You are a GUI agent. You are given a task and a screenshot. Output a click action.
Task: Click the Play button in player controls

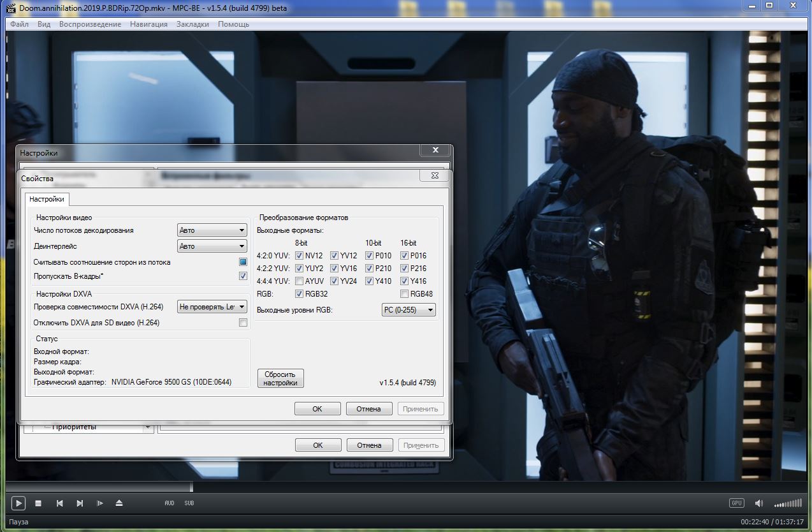point(18,503)
